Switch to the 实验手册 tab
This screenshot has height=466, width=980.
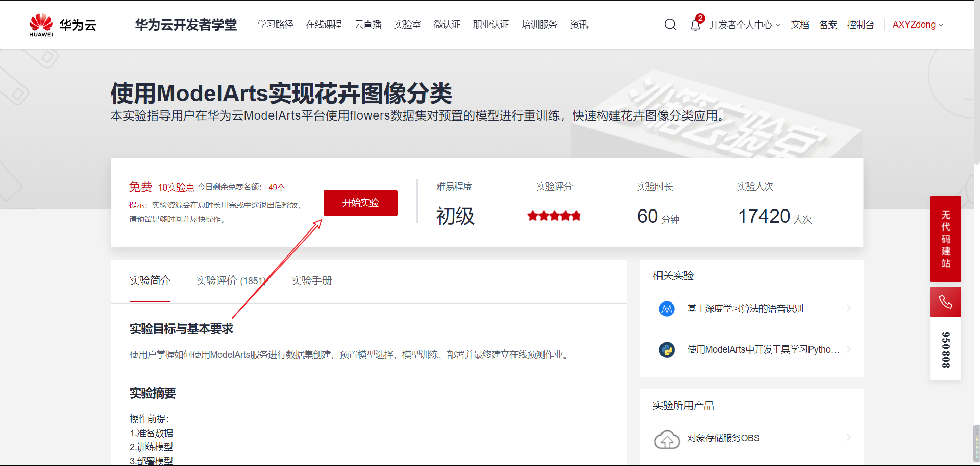(311, 281)
